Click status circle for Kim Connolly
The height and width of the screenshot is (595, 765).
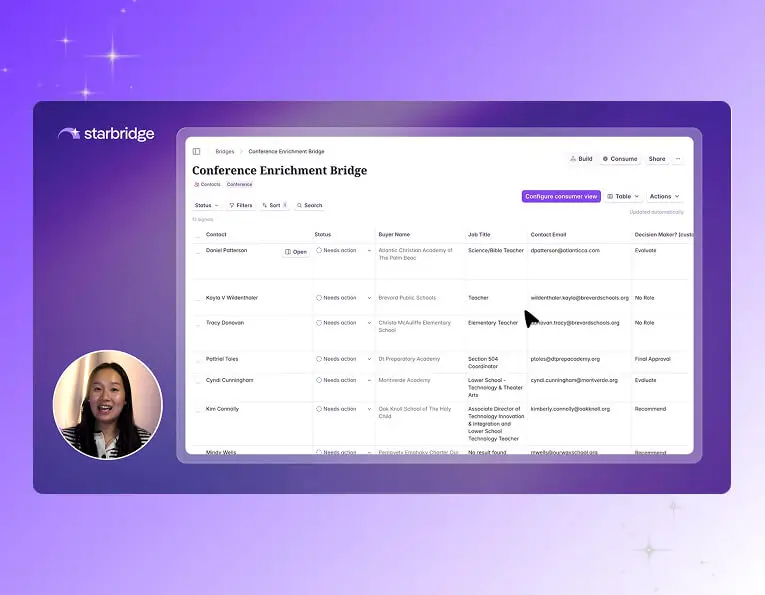(x=319, y=409)
